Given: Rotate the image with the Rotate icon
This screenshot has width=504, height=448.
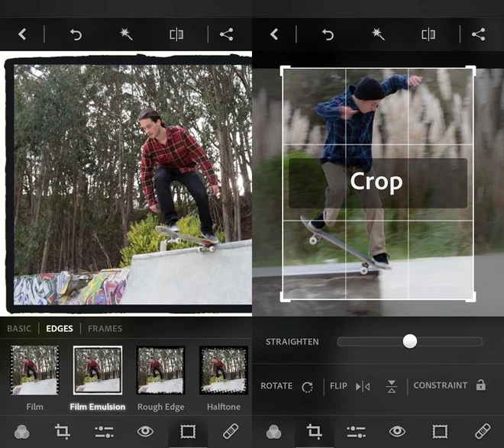Looking at the screenshot, I should click(x=307, y=386).
